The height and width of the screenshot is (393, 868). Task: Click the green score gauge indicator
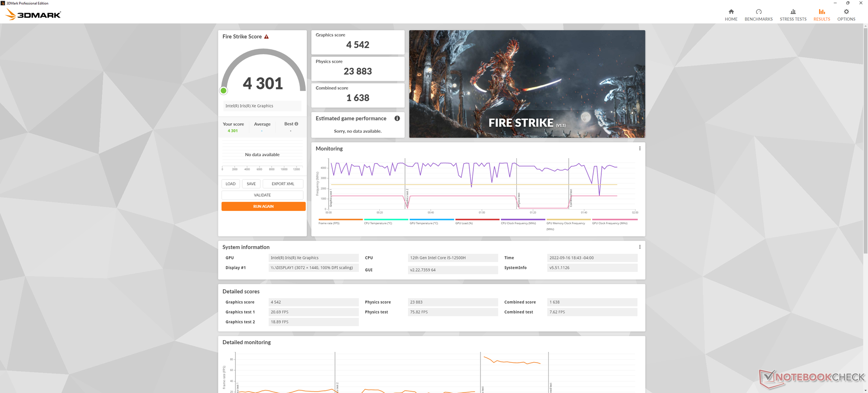click(x=223, y=91)
